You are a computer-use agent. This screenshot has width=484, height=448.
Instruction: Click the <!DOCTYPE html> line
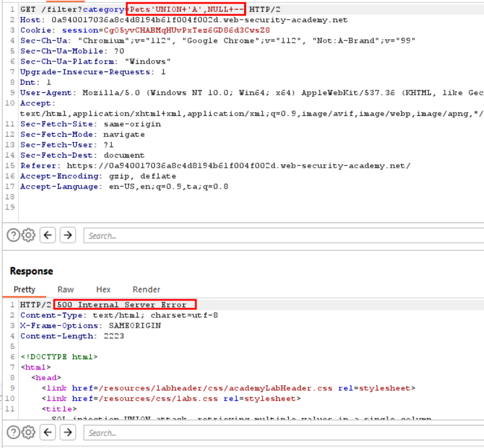(59, 356)
